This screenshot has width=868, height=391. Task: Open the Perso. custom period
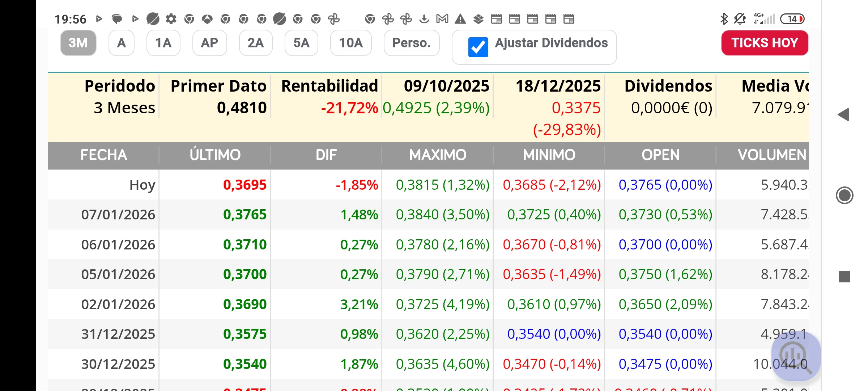coord(411,43)
